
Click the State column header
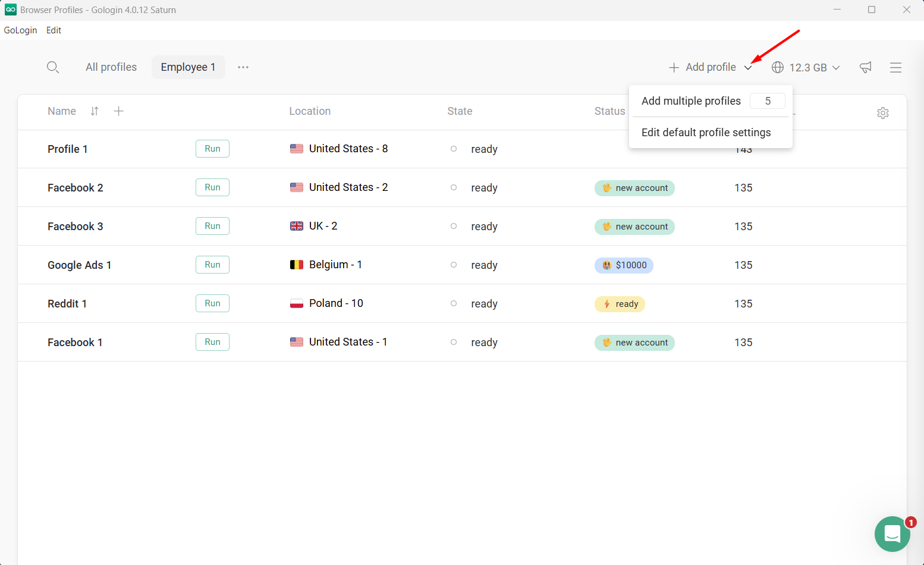(460, 111)
